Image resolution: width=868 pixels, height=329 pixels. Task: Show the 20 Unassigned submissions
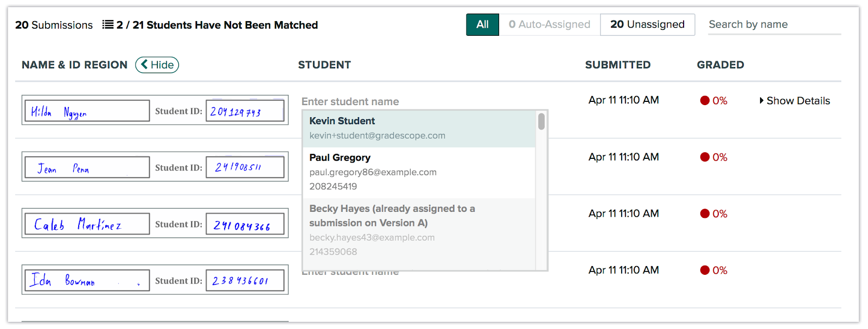click(647, 25)
